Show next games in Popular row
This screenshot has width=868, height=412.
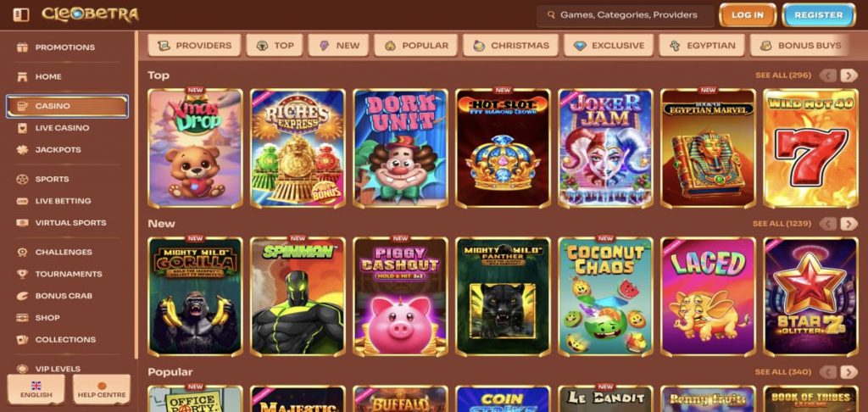[849, 372]
